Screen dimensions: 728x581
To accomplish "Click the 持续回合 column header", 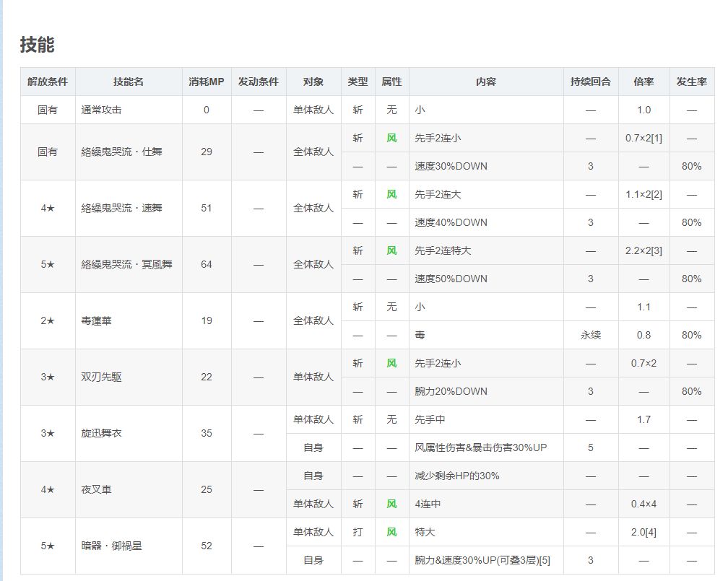I will point(591,82).
